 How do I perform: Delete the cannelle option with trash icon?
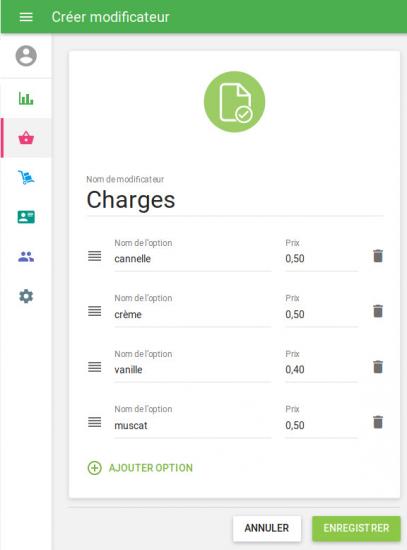[378, 256]
